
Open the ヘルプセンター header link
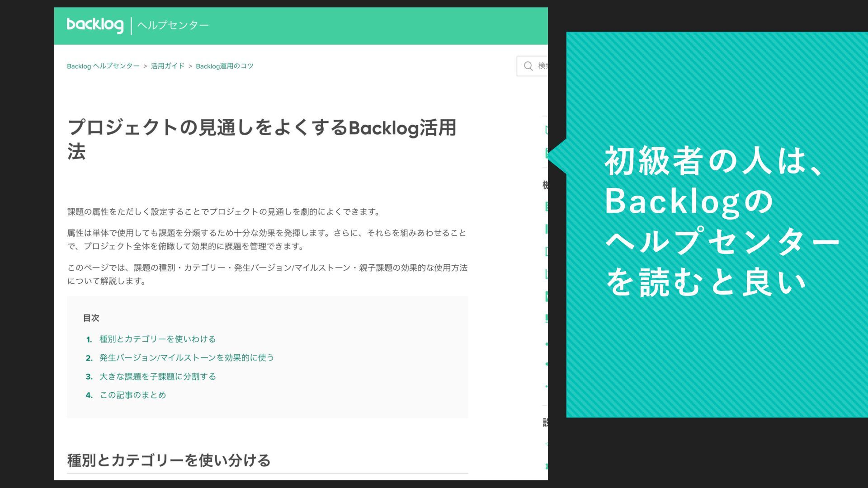point(173,25)
